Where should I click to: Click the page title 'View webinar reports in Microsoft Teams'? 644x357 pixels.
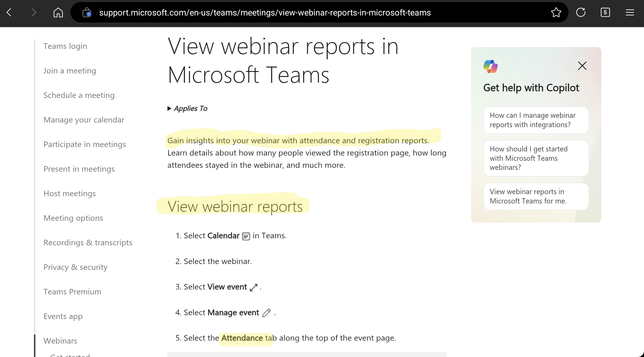point(283,61)
